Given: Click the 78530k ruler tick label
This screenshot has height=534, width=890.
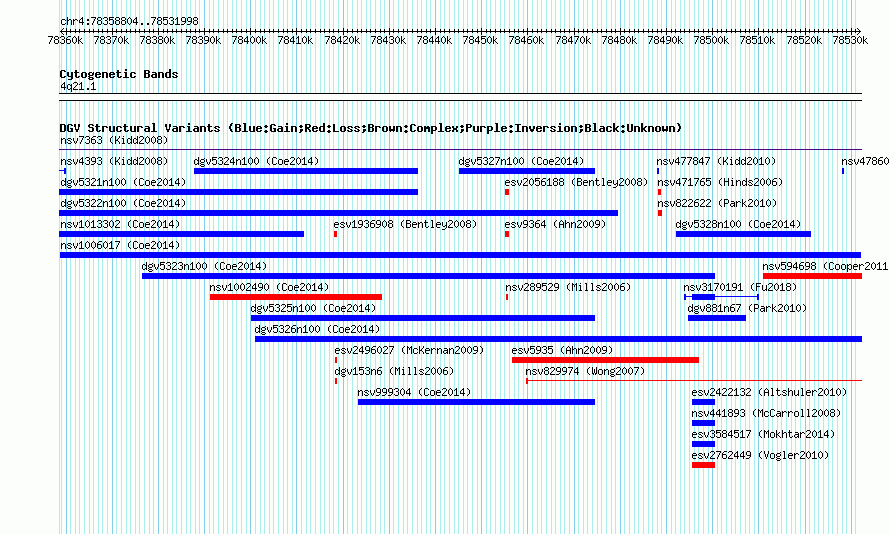Looking at the screenshot, I should pos(850,40).
